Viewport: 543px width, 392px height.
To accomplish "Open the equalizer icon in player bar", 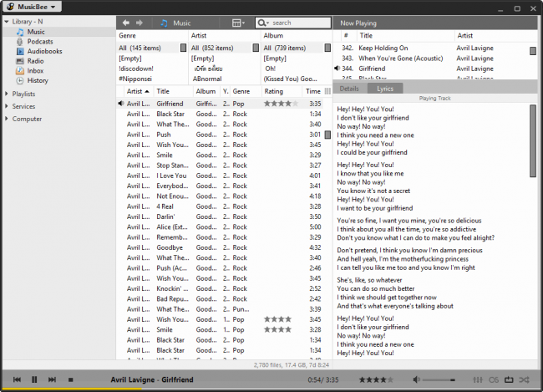I will [x=478, y=380].
